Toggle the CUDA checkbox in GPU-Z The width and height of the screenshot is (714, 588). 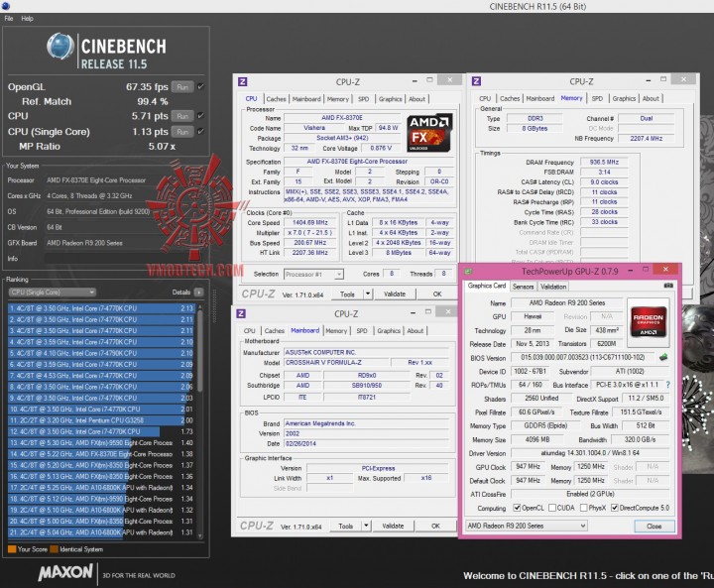coord(552,508)
